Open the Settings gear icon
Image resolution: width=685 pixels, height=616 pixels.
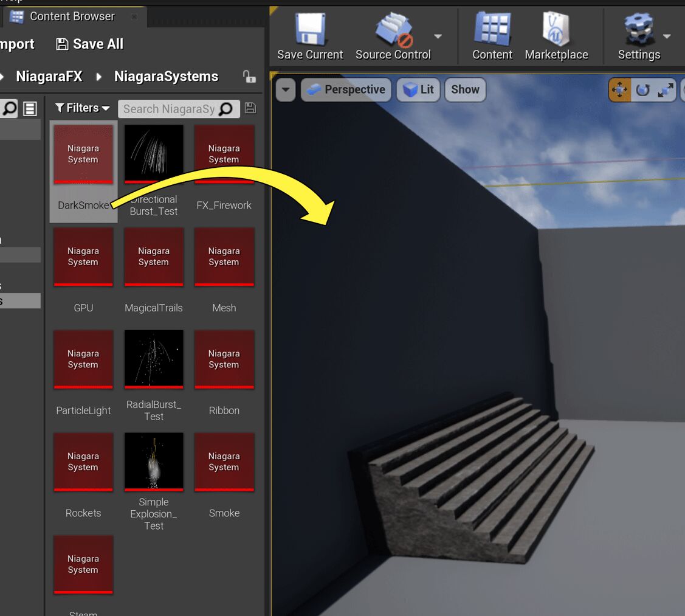pyautogui.click(x=639, y=29)
